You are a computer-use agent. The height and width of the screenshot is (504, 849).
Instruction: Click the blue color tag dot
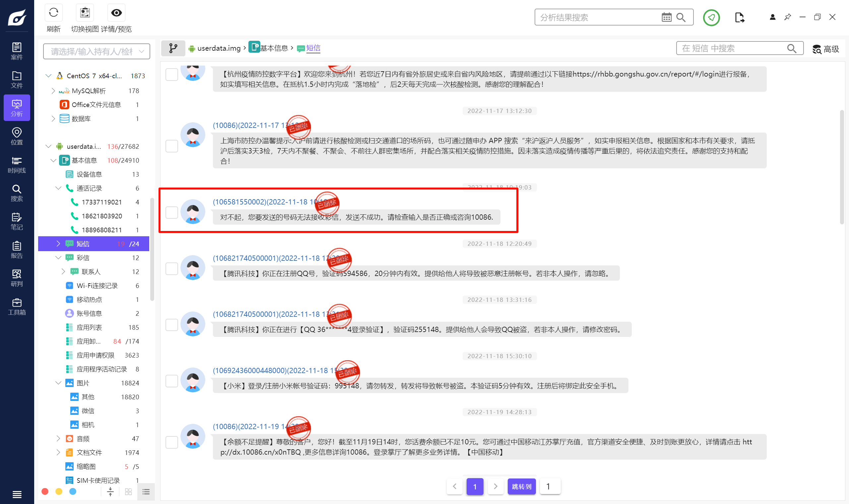73,491
